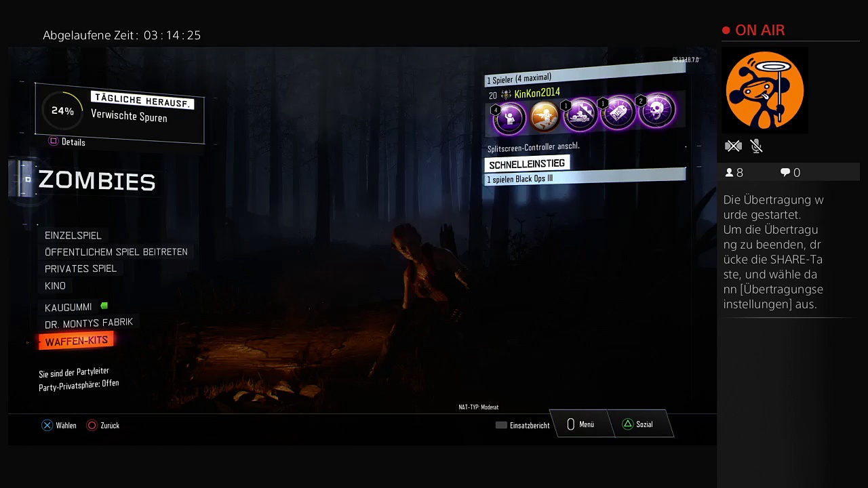Click the player level number 20
The width and height of the screenshot is (868, 488).
493,96
